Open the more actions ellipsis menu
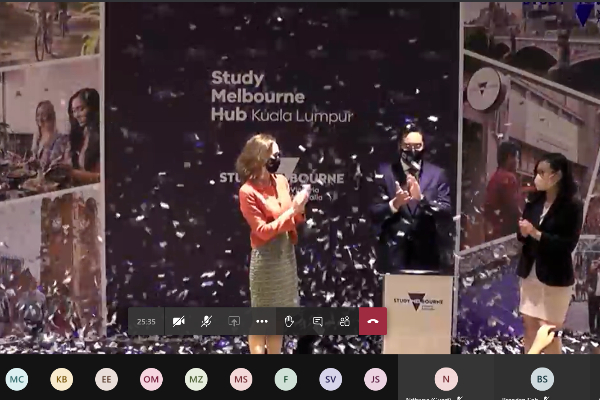 [x=262, y=321]
